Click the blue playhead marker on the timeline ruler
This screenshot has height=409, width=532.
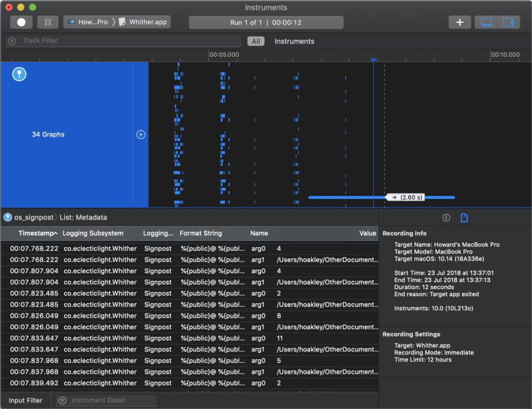[x=373, y=59]
